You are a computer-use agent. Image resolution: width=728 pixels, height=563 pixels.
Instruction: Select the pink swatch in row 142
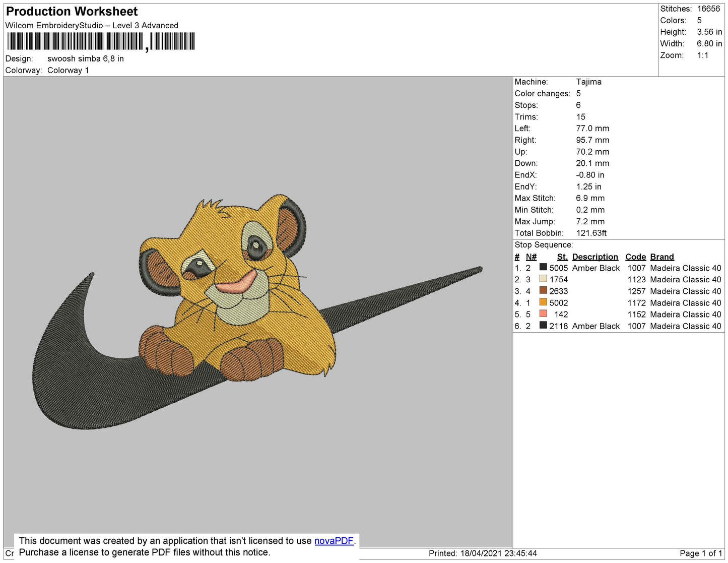(x=543, y=314)
